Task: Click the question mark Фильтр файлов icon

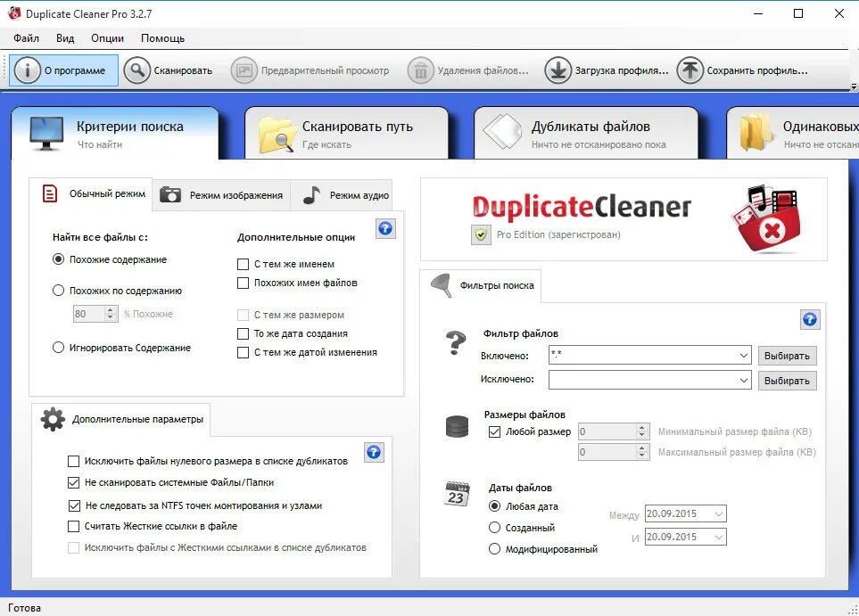Action: click(456, 343)
